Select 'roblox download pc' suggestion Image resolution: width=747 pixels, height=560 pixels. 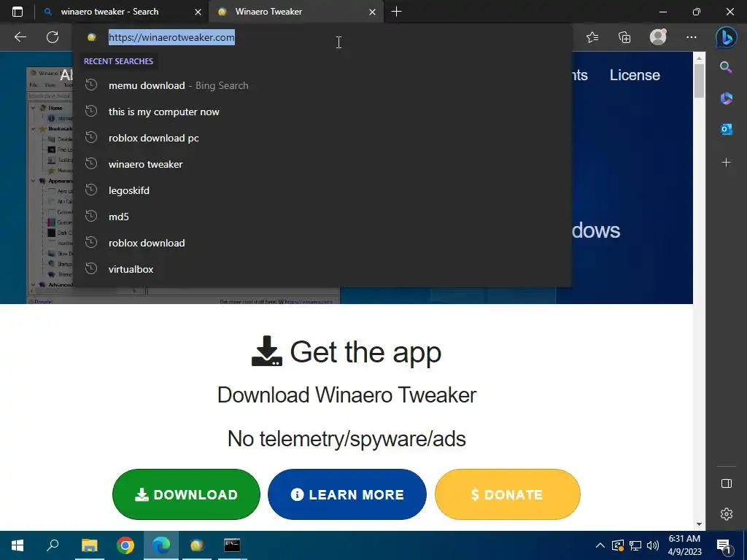coord(322,138)
